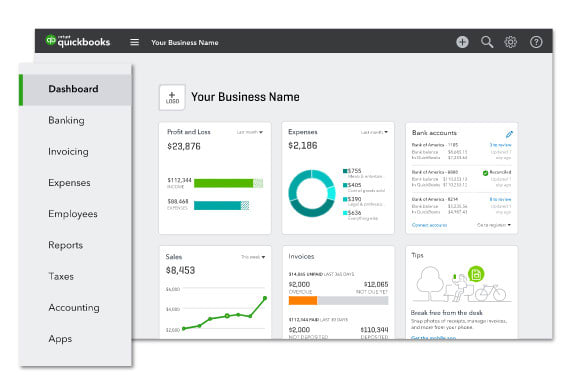The height and width of the screenshot is (391, 583).
Task: Click the Your Business Name dashboard heading
Action: tap(245, 97)
